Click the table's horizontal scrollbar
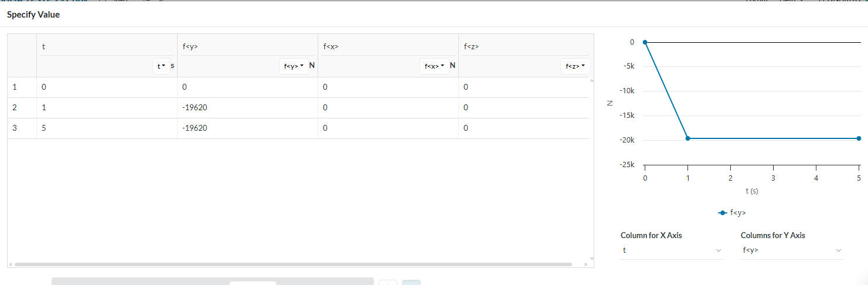This screenshot has width=868, height=285. tap(293, 264)
